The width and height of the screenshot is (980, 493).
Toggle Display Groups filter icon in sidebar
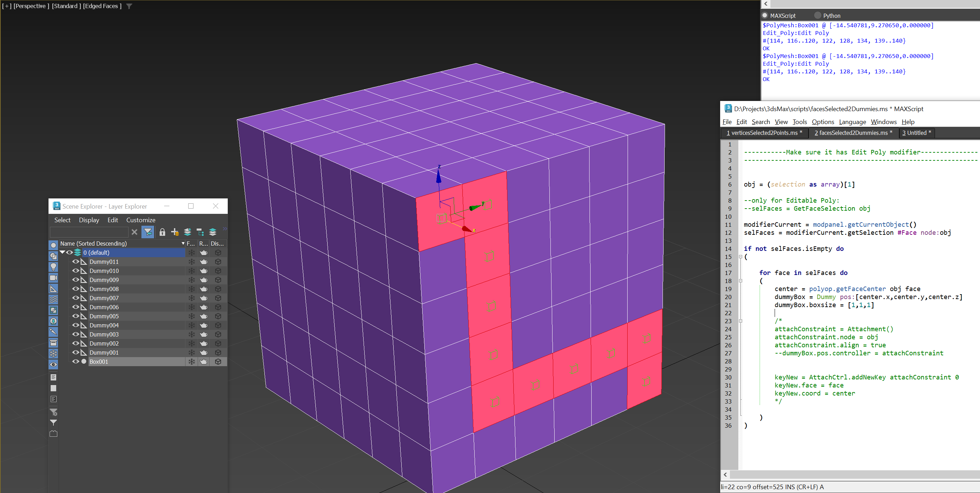pos(53,310)
